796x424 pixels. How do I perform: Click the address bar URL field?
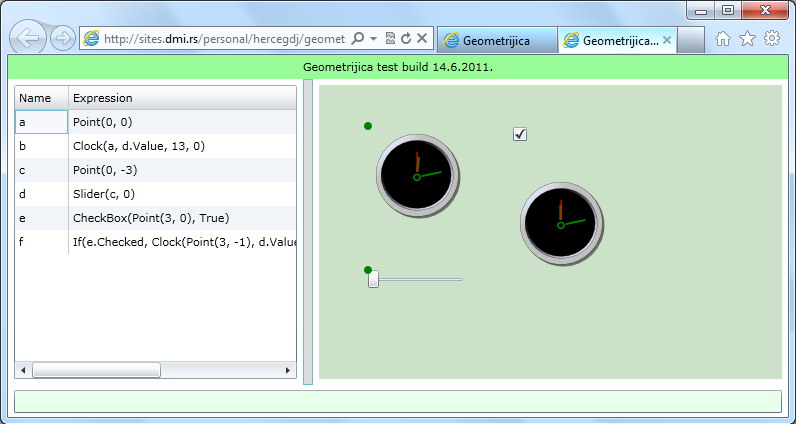pos(224,39)
